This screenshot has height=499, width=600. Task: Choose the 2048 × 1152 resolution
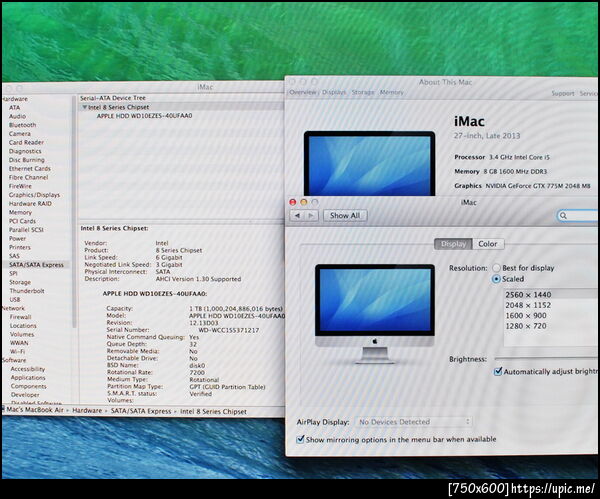click(550, 305)
